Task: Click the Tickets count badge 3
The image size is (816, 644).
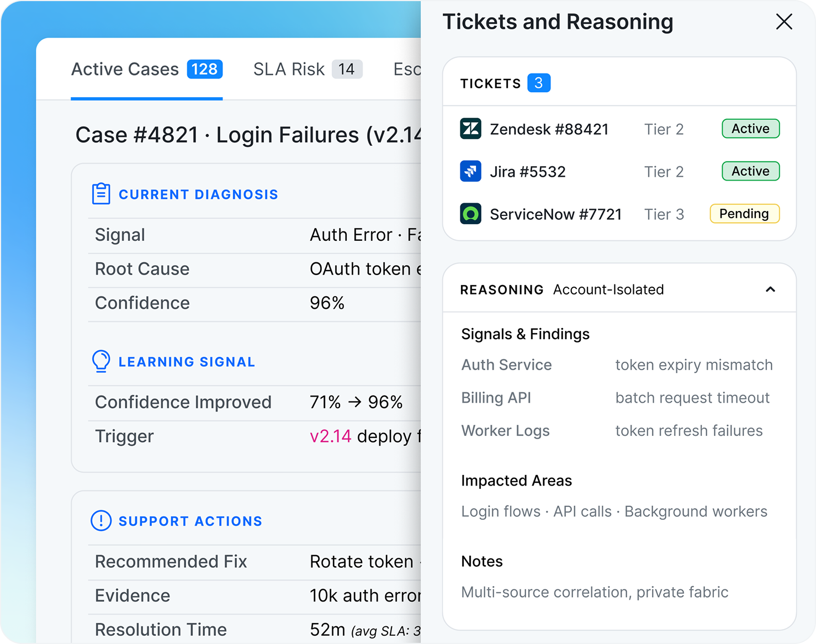Action: [538, 83]
